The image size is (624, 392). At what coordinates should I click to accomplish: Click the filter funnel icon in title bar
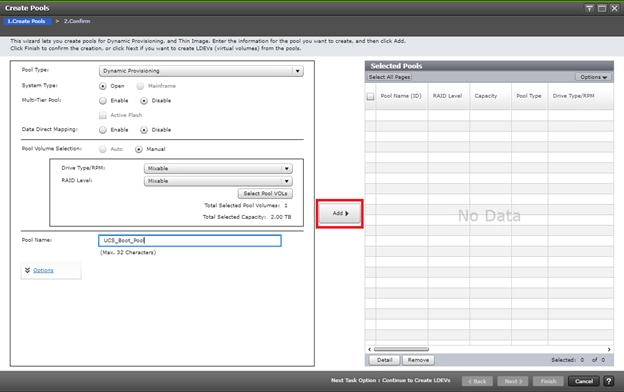[x=589, y=8]
